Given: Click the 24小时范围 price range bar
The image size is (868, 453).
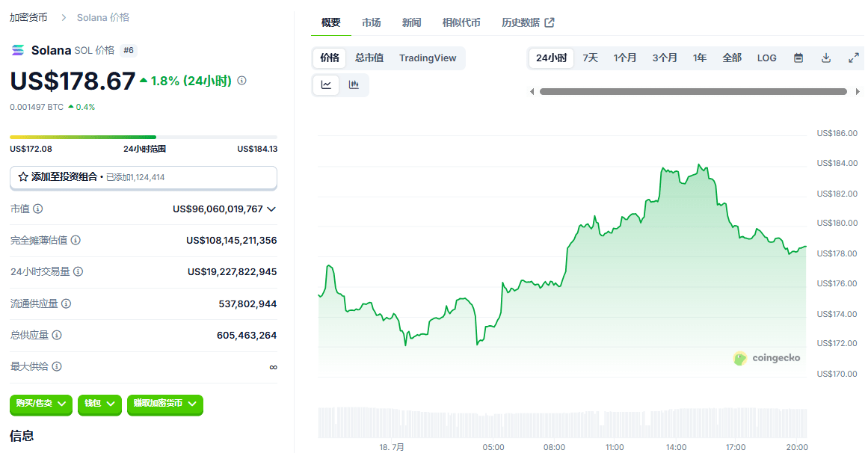Looking at the screenshot, I should (144, 138).
